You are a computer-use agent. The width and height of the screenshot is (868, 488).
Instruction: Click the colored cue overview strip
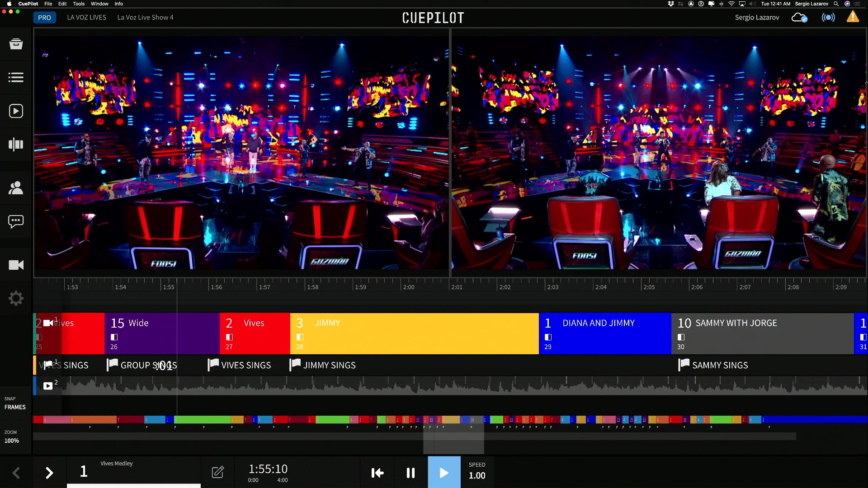click(450, 420)
